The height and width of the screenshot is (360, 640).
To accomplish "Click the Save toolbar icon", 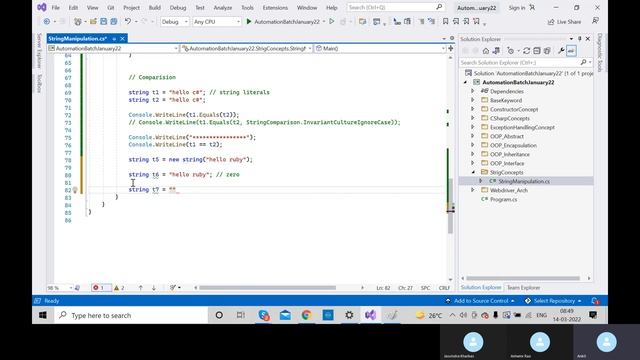I will click(103, 22).
